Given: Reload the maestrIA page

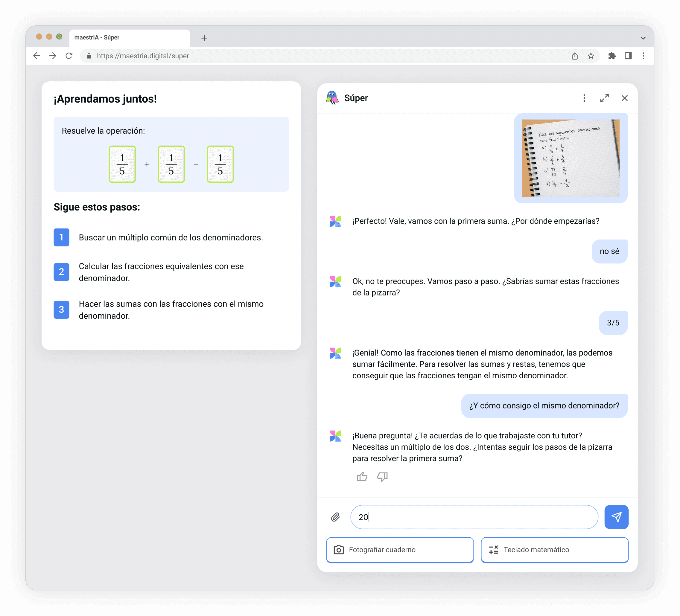Looking at the screenshot, I should [69, 56].
